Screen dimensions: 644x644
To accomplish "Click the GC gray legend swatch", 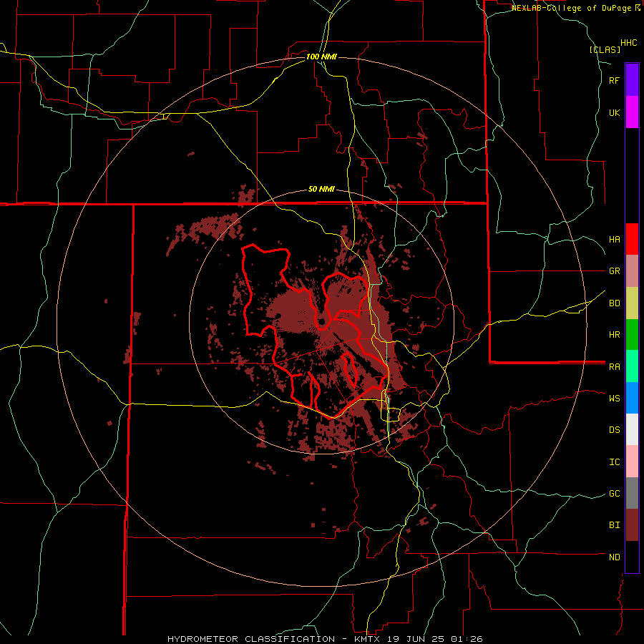I will [x=632, y=493].
